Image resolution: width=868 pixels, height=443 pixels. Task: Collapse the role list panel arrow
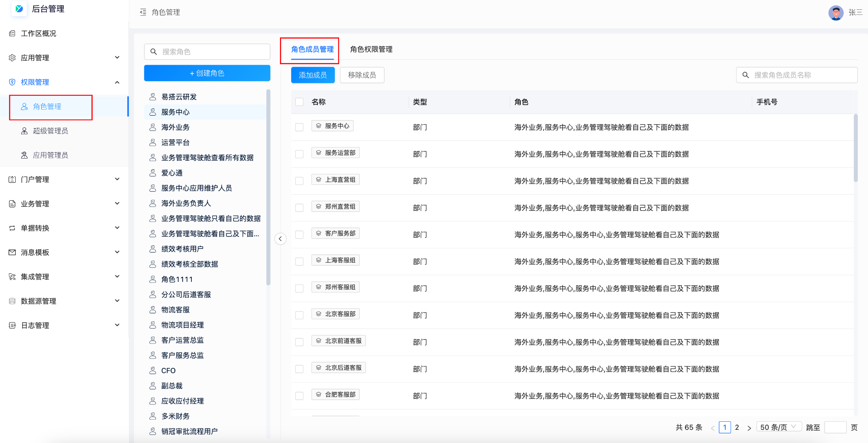(x=280, y=239)
